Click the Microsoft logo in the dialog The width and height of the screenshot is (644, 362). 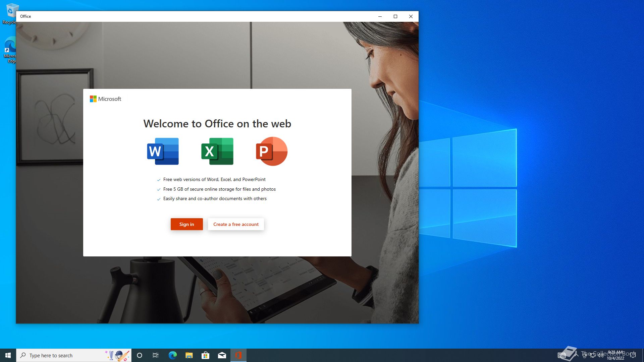coord(105,99)
